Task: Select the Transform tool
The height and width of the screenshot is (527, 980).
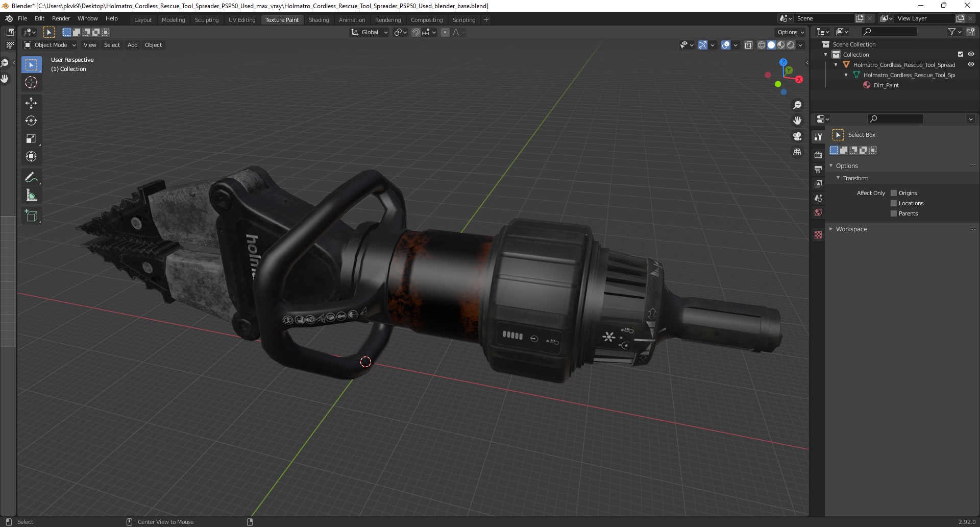Action: 31,157
